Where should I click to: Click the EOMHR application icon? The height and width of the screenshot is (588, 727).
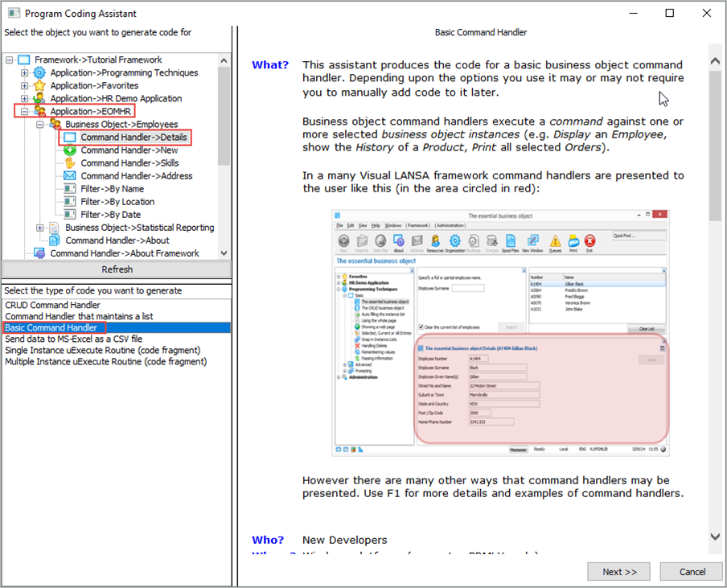39,111
